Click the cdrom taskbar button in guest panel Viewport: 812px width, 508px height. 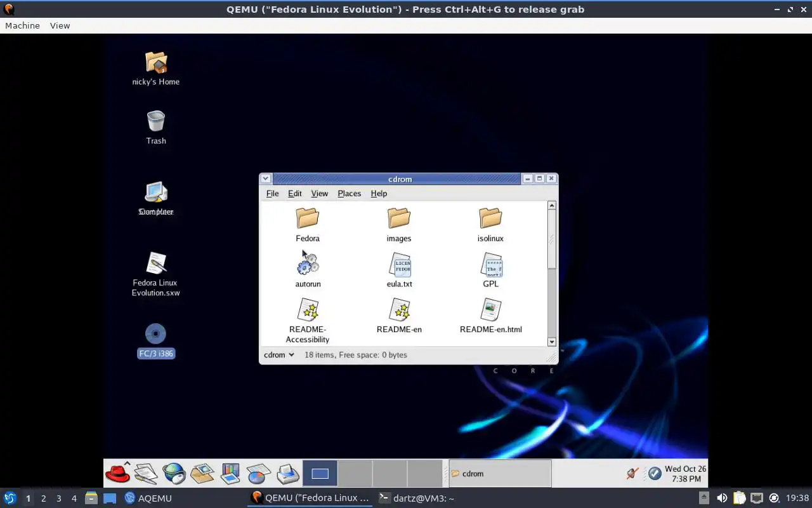click(x=500, y=474)
